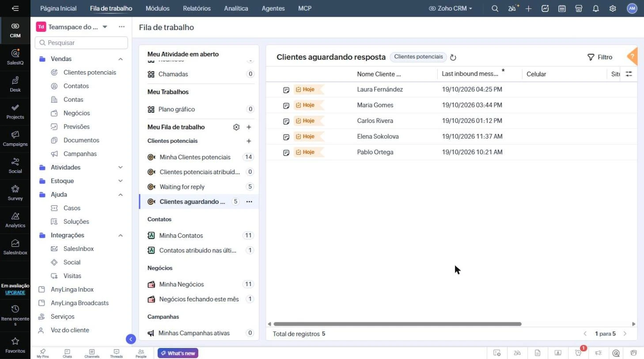Open the calendar icon in top bar
The height and width of the screenshot is (359, 644).
pyautogui.click(x=562, y=8)
